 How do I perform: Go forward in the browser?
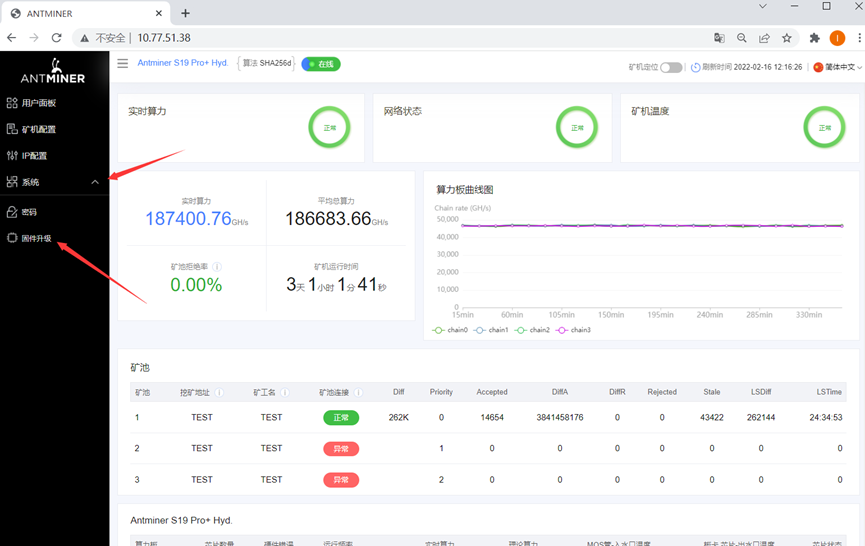(34, 38)
